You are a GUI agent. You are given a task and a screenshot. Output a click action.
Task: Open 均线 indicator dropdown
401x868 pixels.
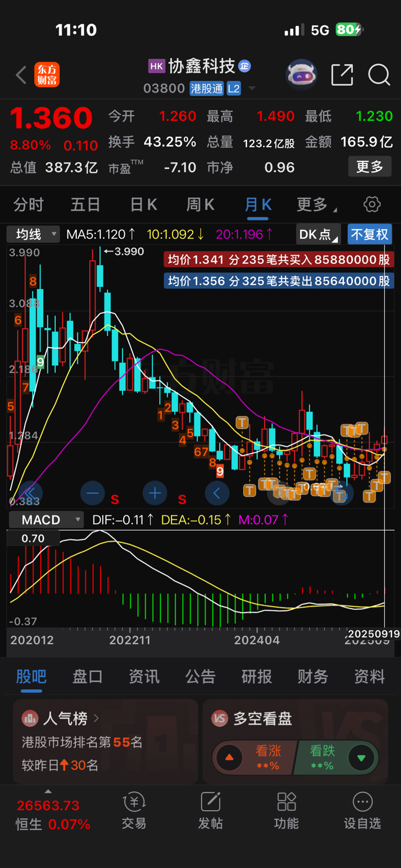32,234
